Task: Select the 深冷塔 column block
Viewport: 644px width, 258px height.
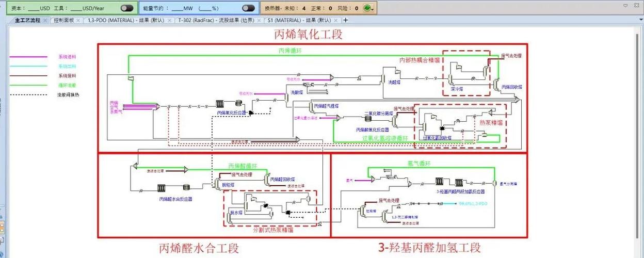Action: pos(450,79)
